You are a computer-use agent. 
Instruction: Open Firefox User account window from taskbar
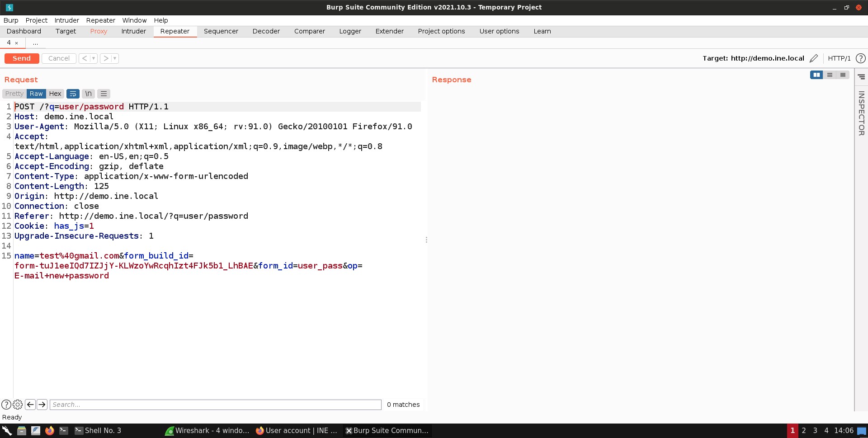point(297,431)
